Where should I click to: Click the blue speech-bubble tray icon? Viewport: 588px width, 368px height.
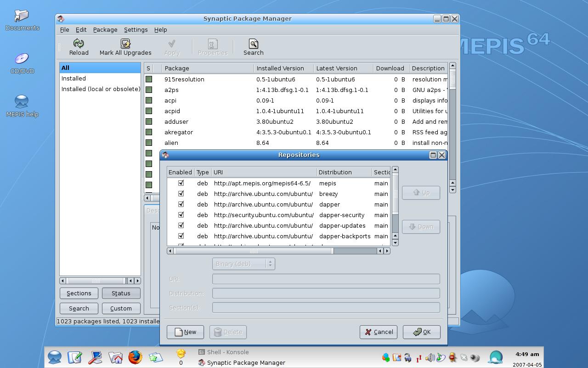(496, 357)
